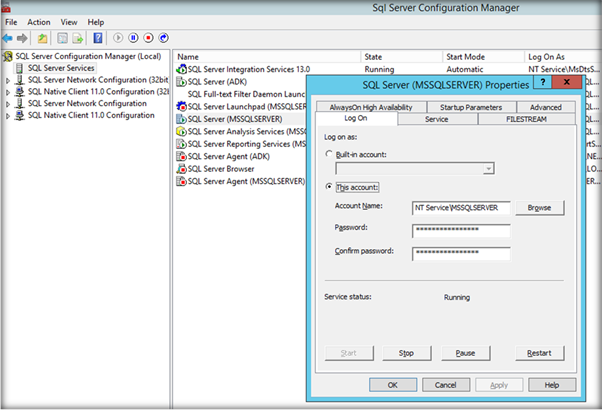The image size is (602, 410).
Task: Select the Built-in account radio button
Action: [329, 154]
